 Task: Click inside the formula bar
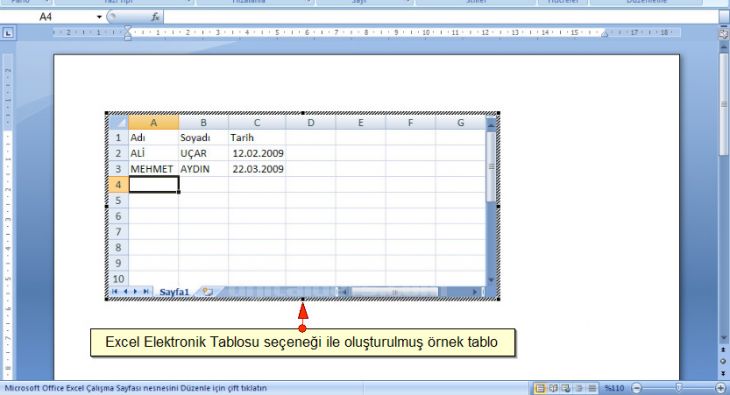point(440,17)
